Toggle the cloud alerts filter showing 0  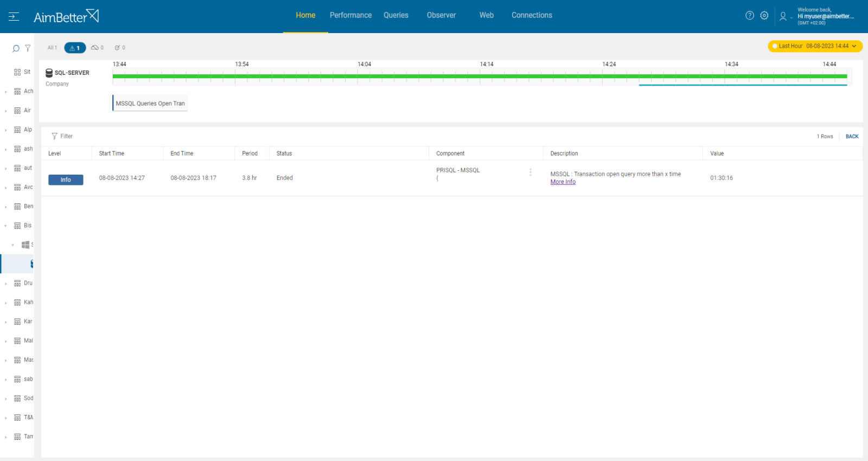(97, 48)
